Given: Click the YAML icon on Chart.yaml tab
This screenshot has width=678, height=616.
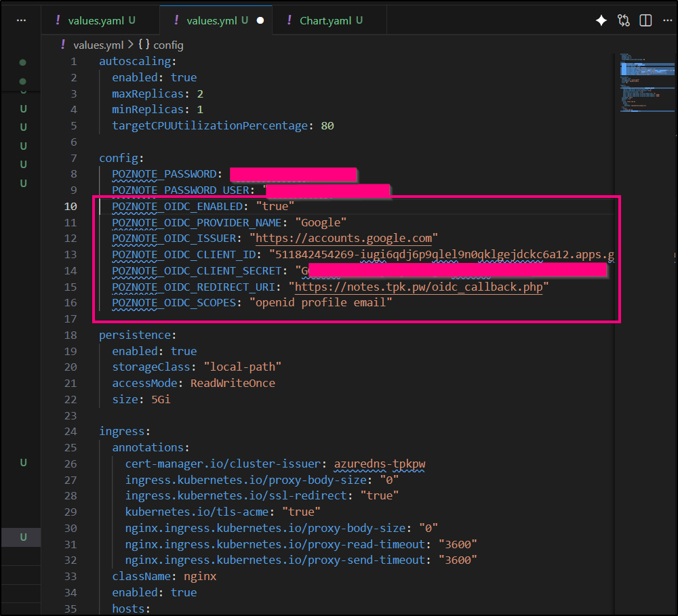Looking at the screenshot, I should click(290, 20).
